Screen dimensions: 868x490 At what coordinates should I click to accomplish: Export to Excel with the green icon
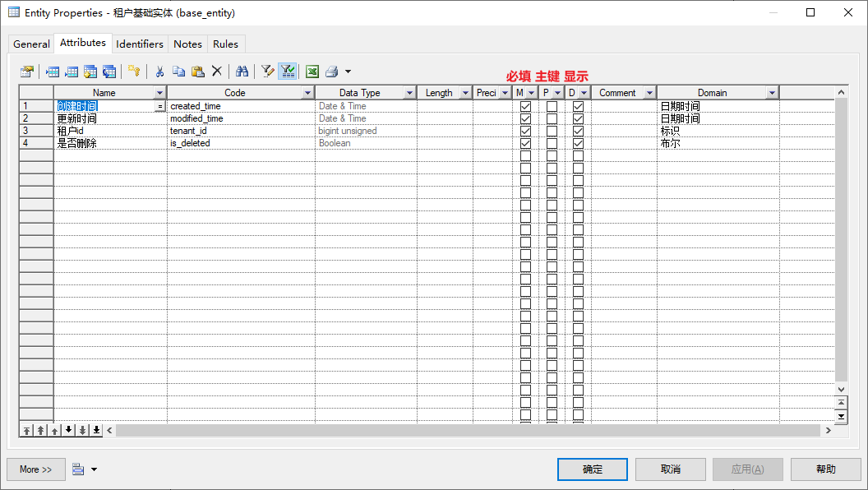tap(312, 72)
